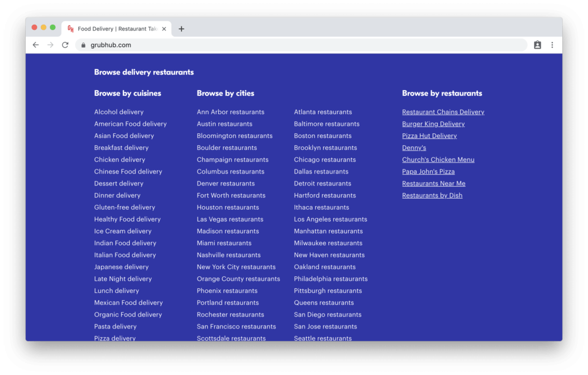Click Healthy Food delivery
The image size is (588, 375).
tap(127, 219)
